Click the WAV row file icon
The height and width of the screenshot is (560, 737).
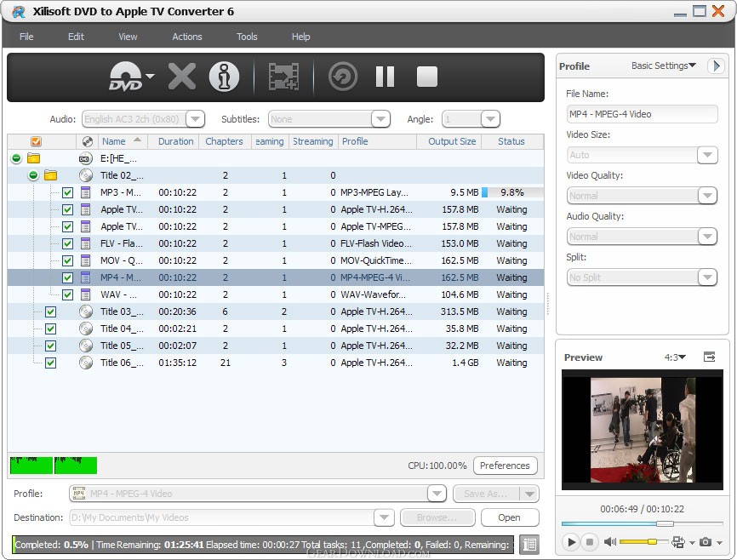click(86, 294)
